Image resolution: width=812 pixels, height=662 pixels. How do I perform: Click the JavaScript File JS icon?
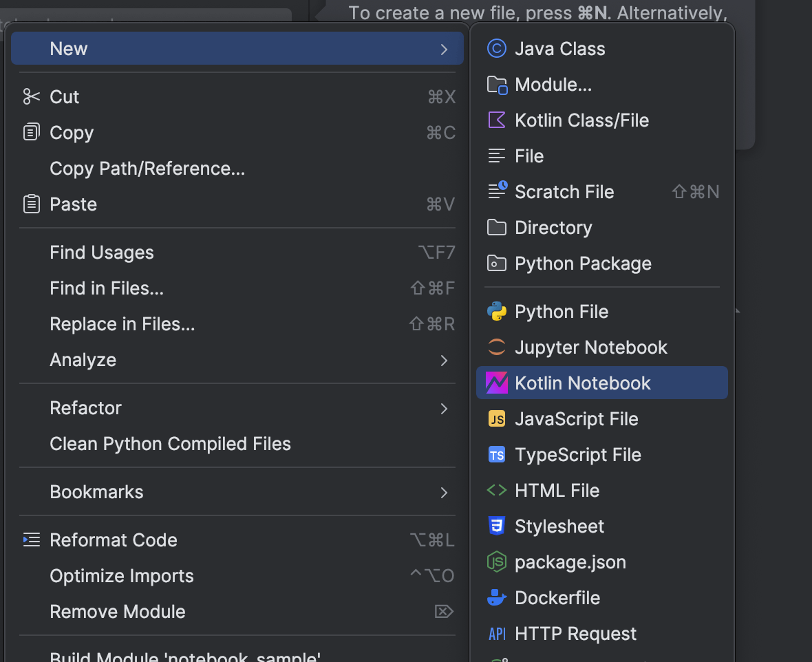coord(497,418)
